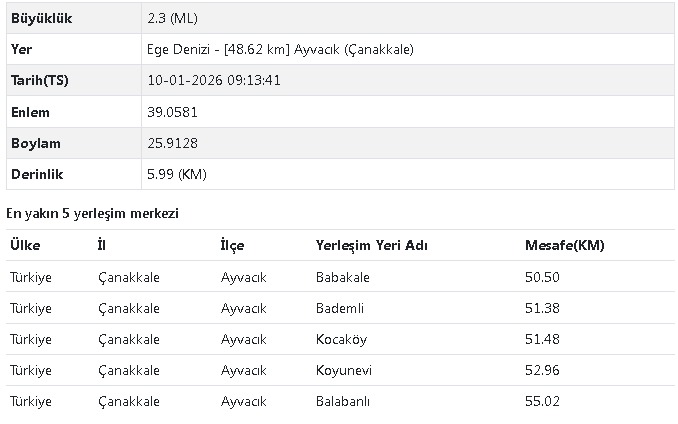The height and width of the screenshot is (424, 678).
Task: Select the depth value 5.99 (KM)
Action: pyautogui.click(x=176, y=174)
